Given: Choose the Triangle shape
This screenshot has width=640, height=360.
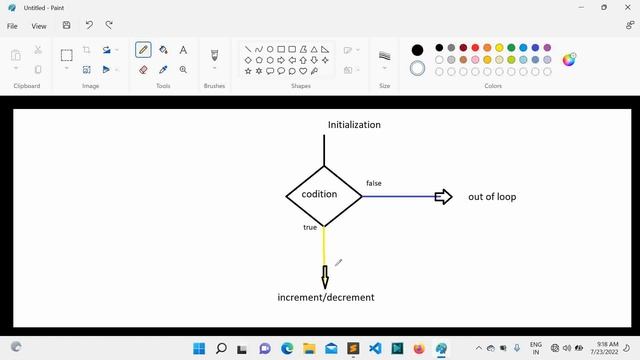Looking at the screenshot, I should pyautogui.click(x=314, y=49).
